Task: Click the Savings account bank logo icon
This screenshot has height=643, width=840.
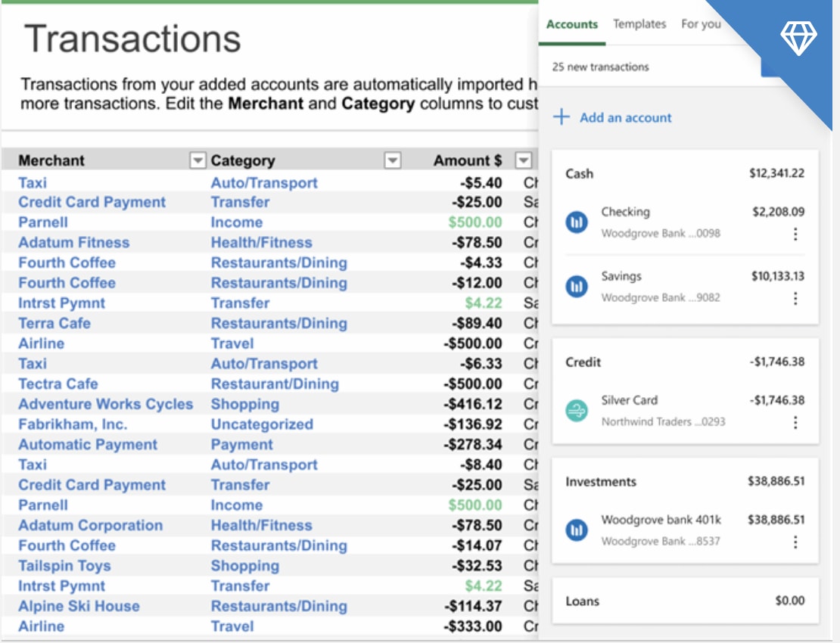Action: (576, 286)
